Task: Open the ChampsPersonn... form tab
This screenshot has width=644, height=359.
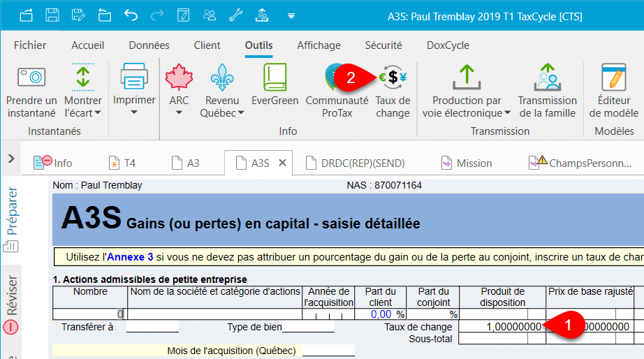Action: tap(580, 163)
